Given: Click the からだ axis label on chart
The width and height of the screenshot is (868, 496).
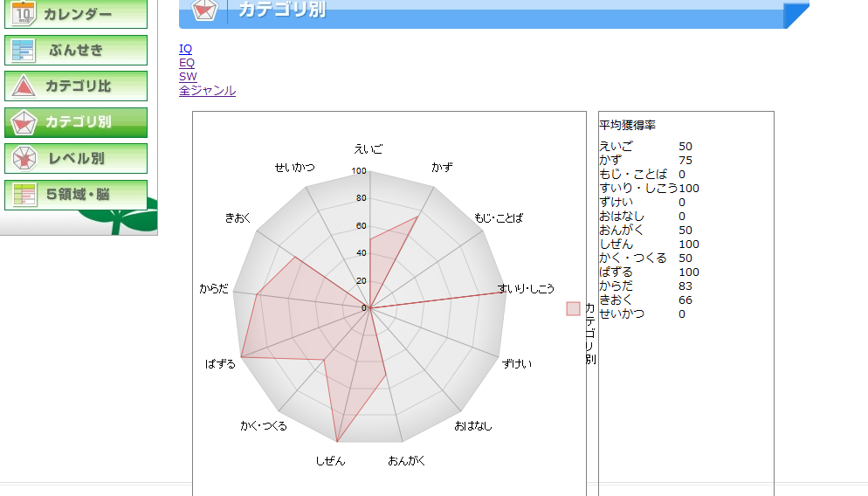Looking at the screenshot, I should point(214,288).
